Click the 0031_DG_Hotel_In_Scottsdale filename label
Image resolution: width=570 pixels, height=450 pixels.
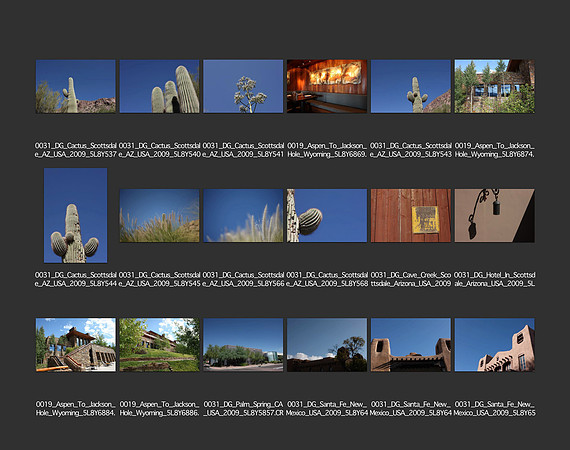pyautogui.click(x=494, y=279)
